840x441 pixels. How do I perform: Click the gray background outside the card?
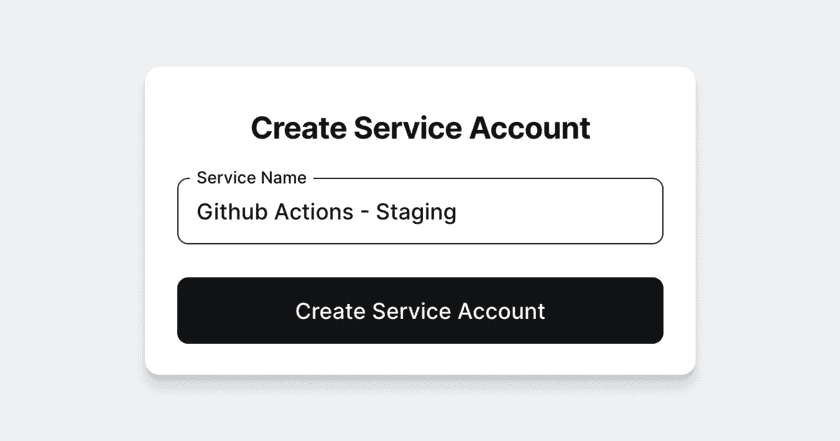click(x=70, y=220)
